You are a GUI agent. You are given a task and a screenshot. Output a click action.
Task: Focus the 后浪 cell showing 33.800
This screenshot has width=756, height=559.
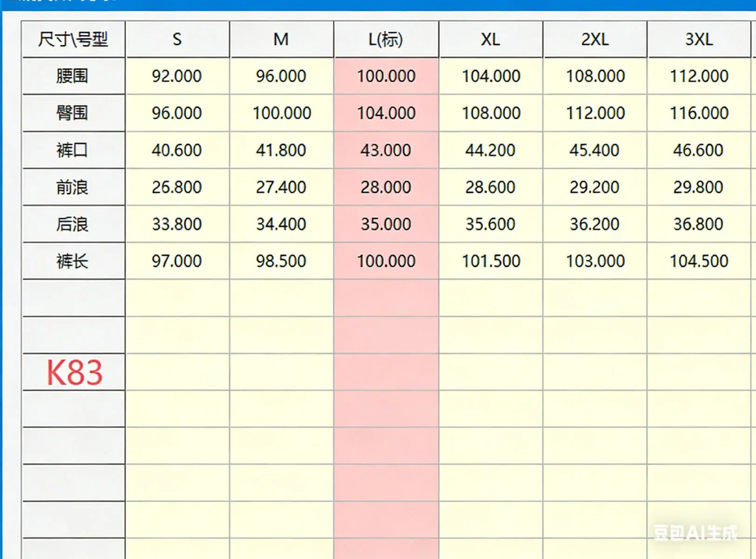click(177, 224)
